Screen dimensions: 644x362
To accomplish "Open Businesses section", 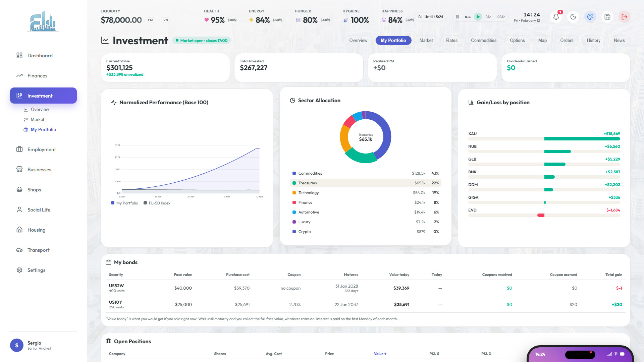I will click(x=43, y=170).
